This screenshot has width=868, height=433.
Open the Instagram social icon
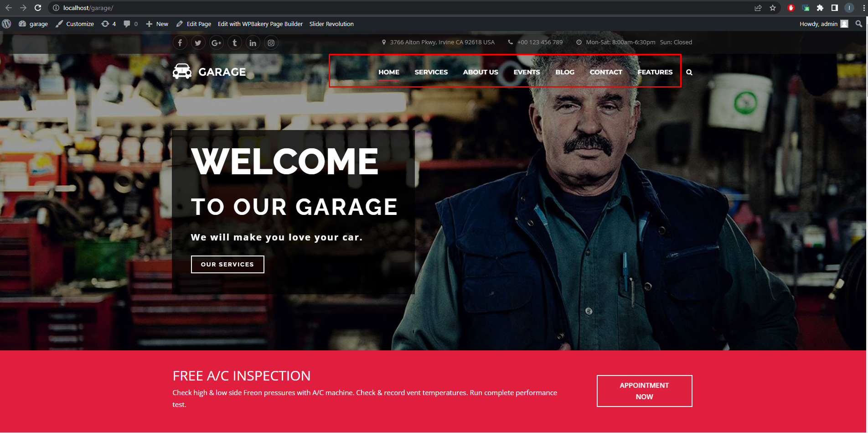[271, 43]
